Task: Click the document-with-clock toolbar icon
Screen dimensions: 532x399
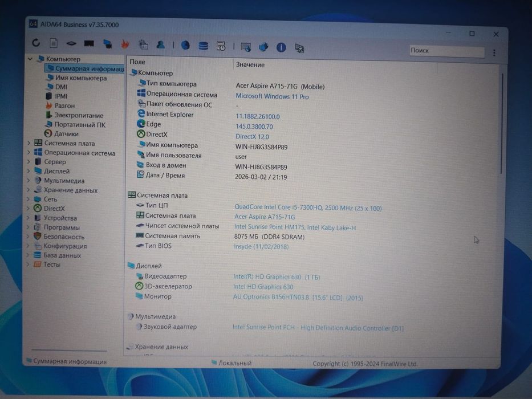Action: tap(221, 46)
